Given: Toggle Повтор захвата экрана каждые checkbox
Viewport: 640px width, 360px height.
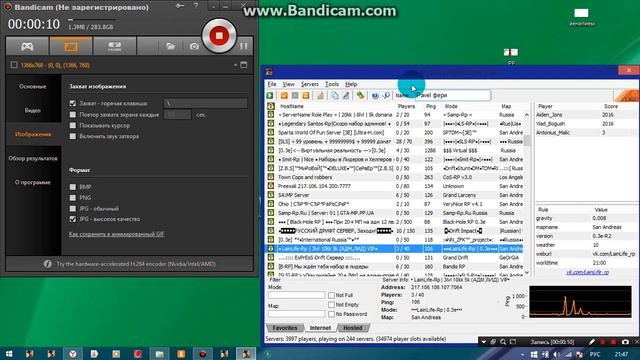Looking at the screenshot, I should click(73, 115).
